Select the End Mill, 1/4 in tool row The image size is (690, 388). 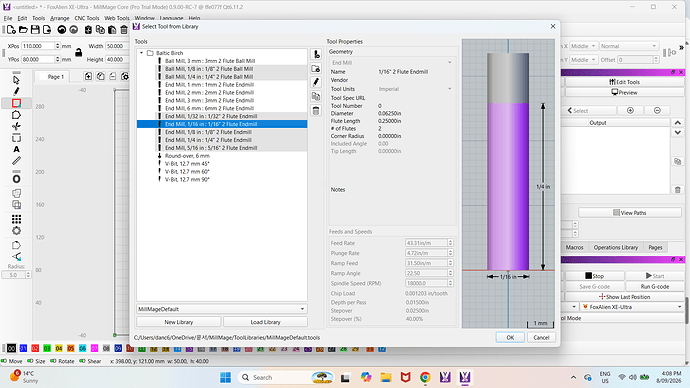click(x=208, y=140)
